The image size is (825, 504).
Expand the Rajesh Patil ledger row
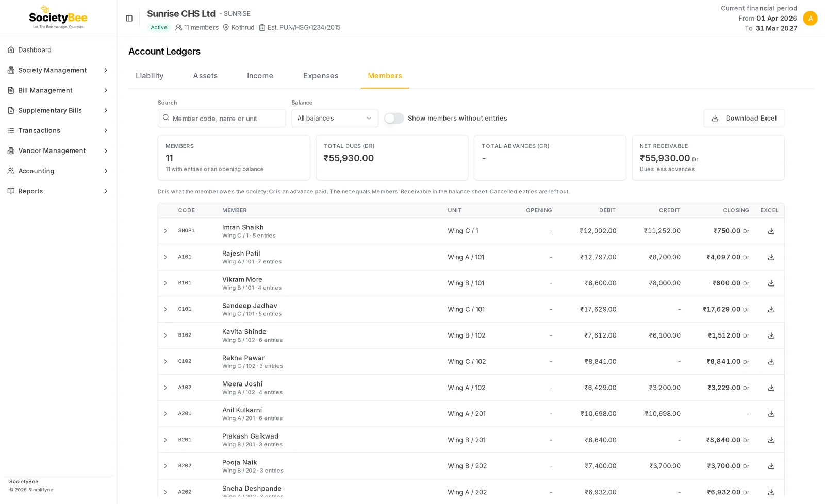166,257
